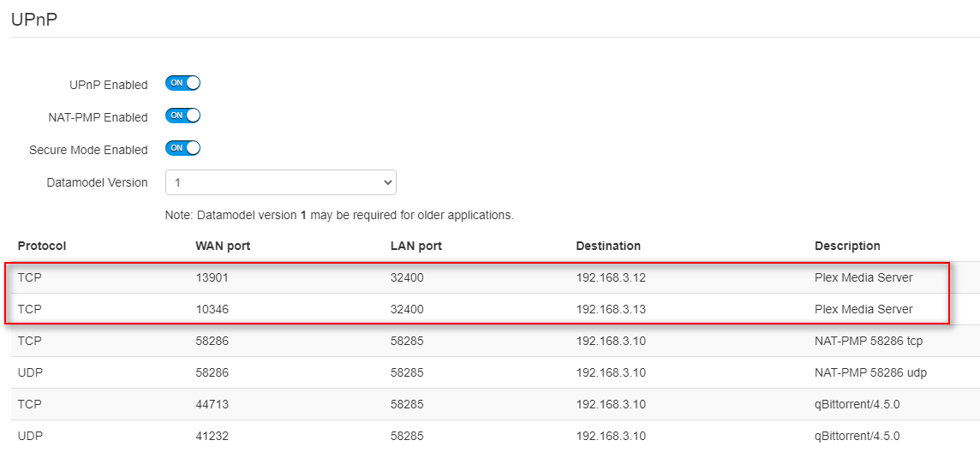Screen dimensions: 980x476
Task: Click the UPnP Enabled label
Action: [108, 85]
